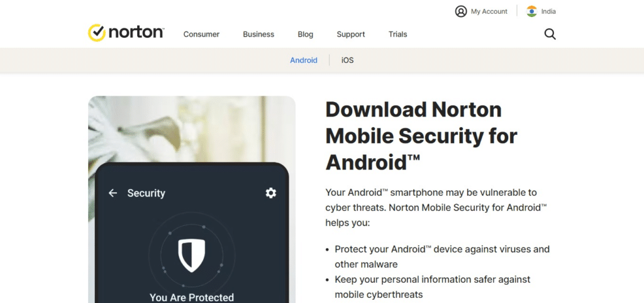
Task: Open the Business menu
Action: tap(258, 34)
